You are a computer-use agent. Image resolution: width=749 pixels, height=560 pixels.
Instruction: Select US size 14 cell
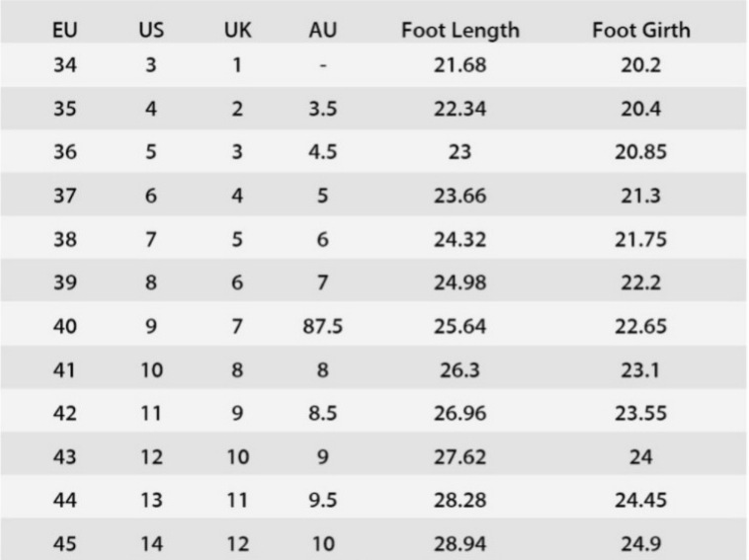tap(151, 542)
